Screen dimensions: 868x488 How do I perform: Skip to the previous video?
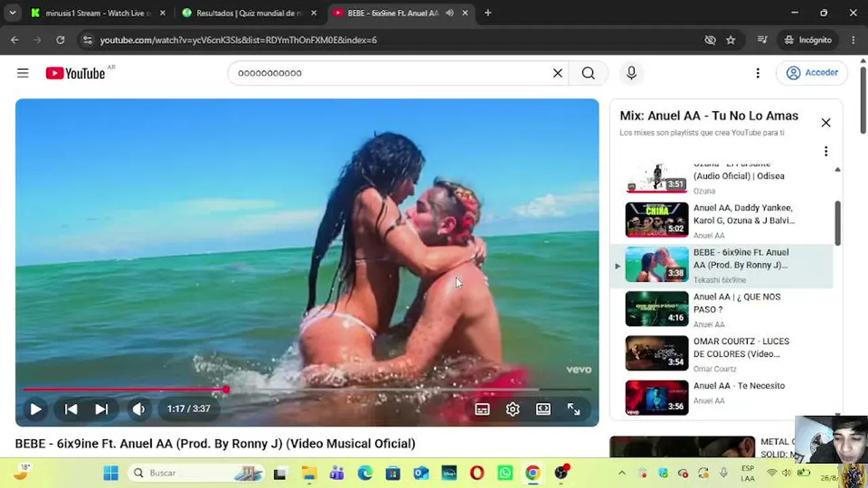[x=71, y=409]
